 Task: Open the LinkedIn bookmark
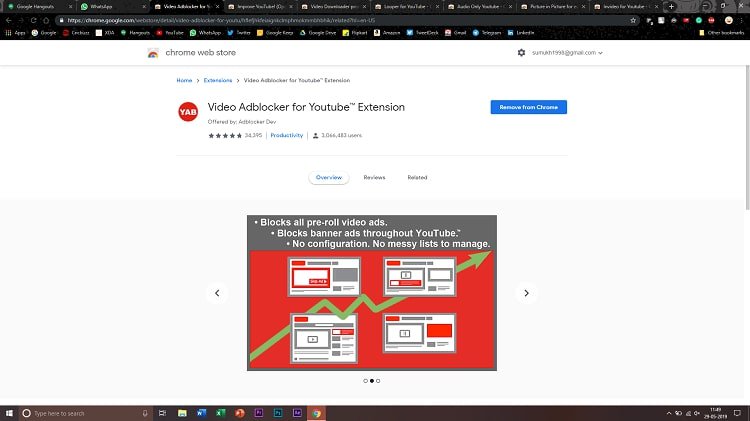pyautogui.click(x=520, y=33)
